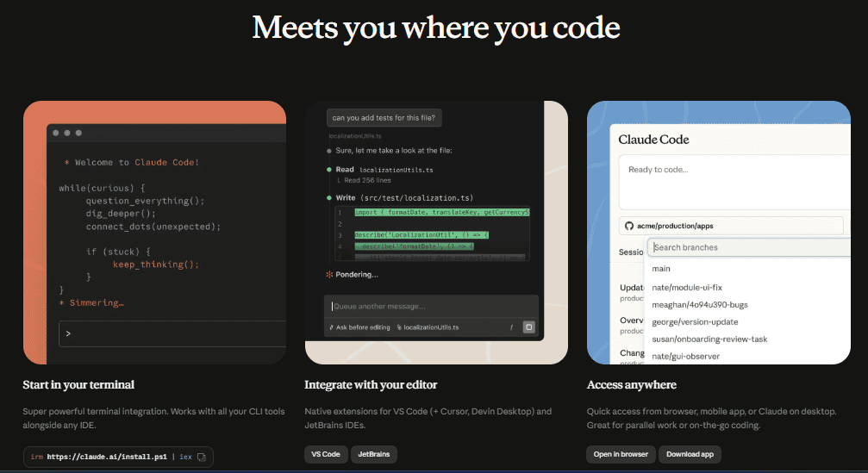The height and width of the screenshot is (473, 868).
Task: Toggle the Ask before editing mode
Action: click(359, 327)
